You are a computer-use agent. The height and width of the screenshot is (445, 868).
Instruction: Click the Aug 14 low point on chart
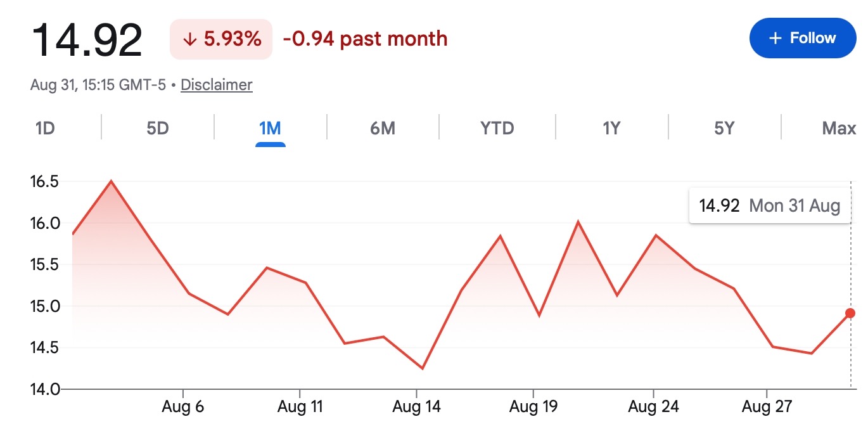422,368
